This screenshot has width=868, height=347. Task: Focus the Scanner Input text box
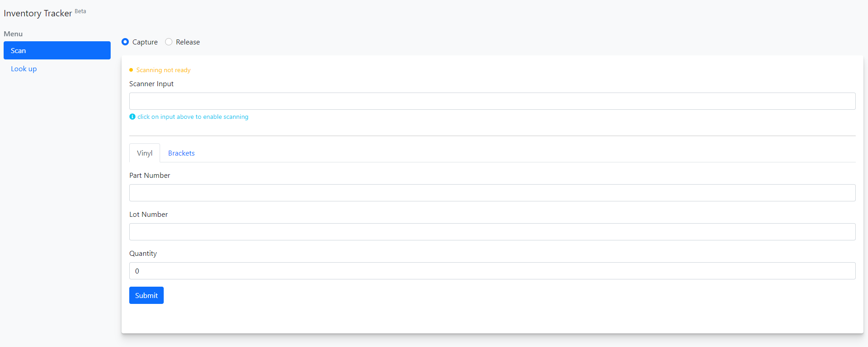tap(492, 101)
